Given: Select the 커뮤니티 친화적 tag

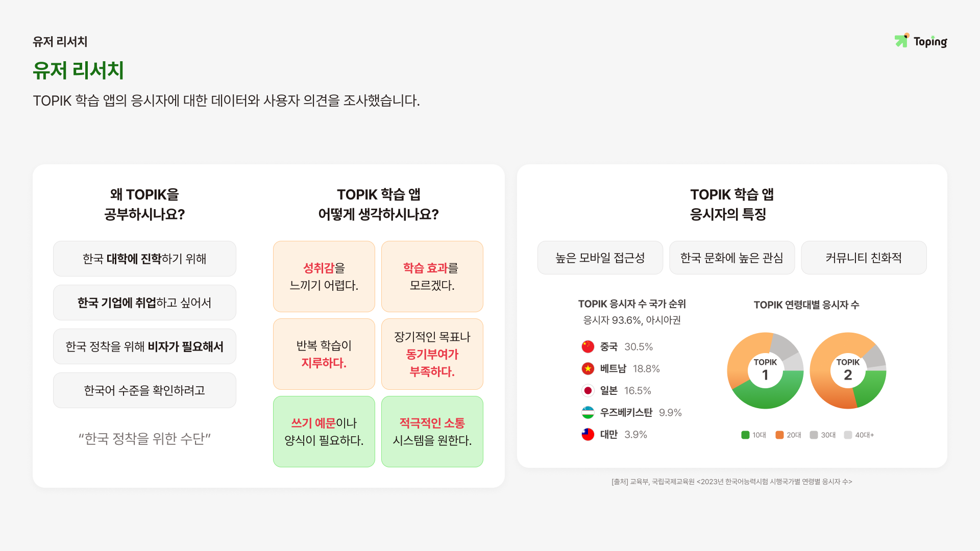Looking at the screenshot, I should [864, 258].
